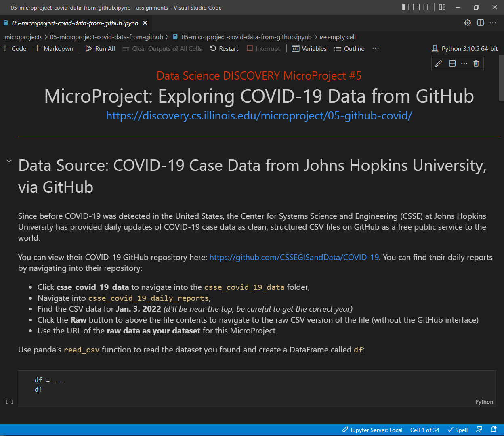504x436 pixels.
Task: Delete the cell with the trash icon
Action: pos(476,63)
